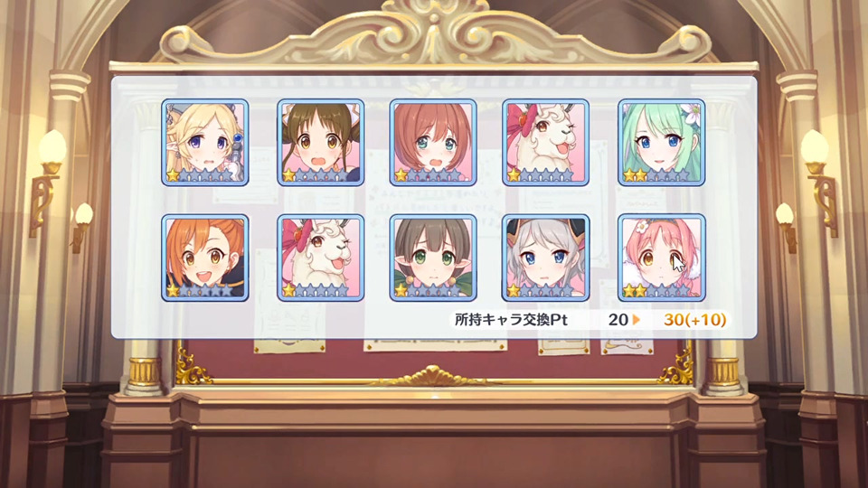This screenshot has height=488, width=868.
Task: Open the green-haired girl with flower portrait
Action: 662,143
